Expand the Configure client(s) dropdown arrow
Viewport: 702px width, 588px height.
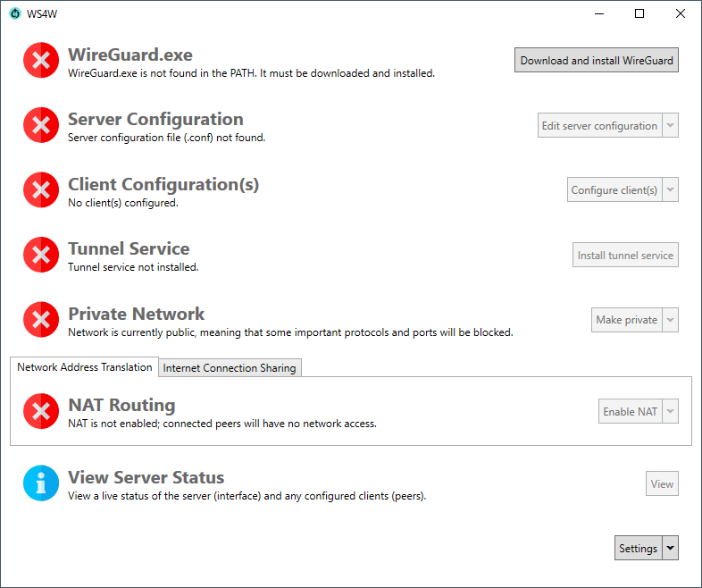(x=670, y=189)
